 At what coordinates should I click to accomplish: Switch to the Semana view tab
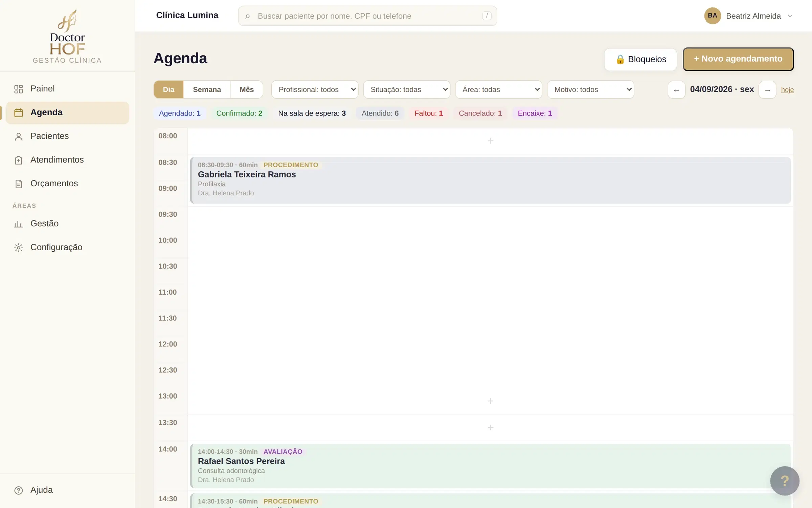point(207,89)
